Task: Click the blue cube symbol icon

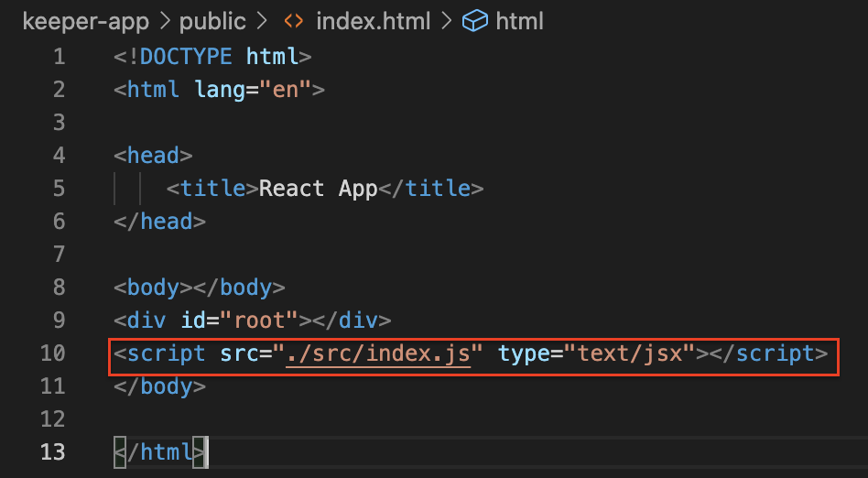Action: coord(475,22)
